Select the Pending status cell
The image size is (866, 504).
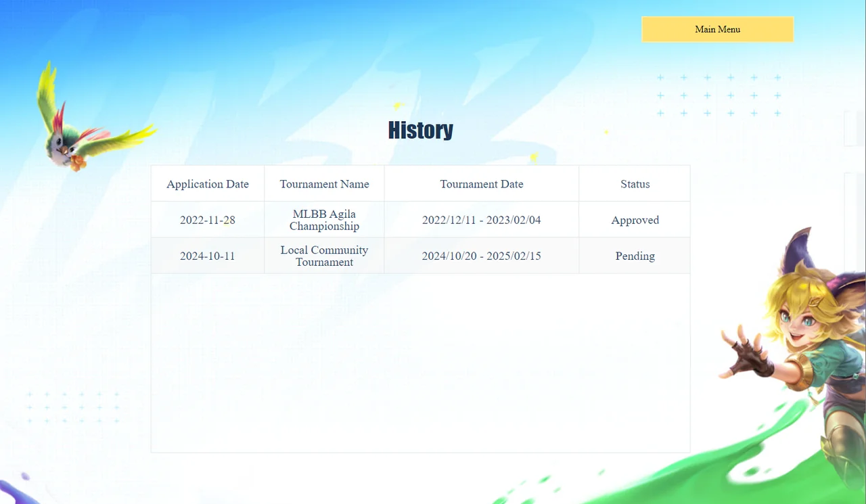coord(635,256)
